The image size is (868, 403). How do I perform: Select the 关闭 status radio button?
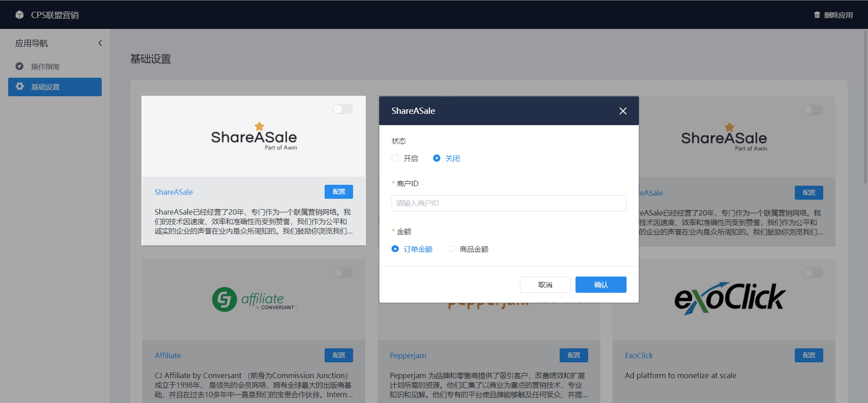437,158
